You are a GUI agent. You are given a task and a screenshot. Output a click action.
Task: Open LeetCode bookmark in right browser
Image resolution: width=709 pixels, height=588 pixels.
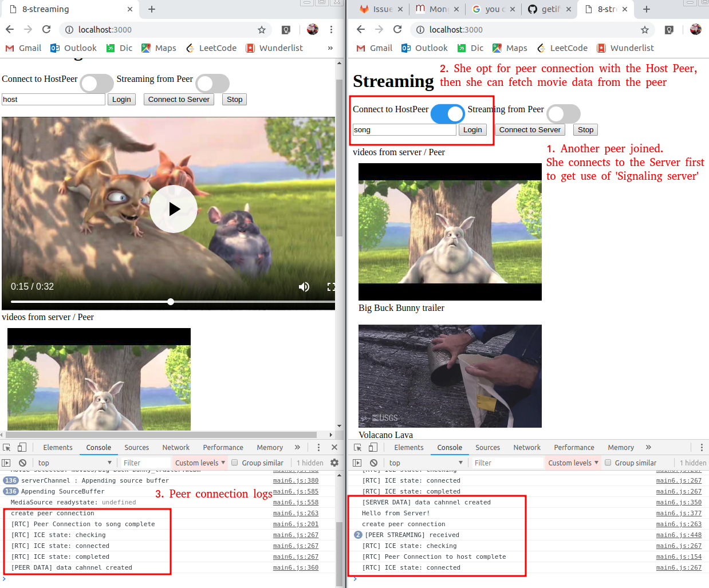562,48
